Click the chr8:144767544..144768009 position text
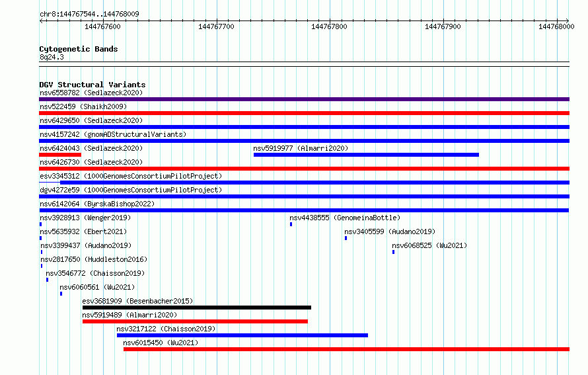Image resolution: width=588 pixels, height=375 pixels. point(89,14)
